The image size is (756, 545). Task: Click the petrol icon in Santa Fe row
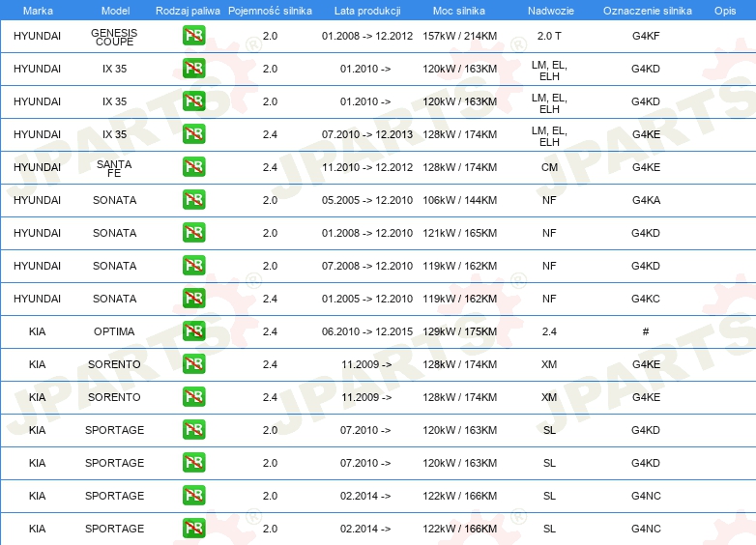193,167
